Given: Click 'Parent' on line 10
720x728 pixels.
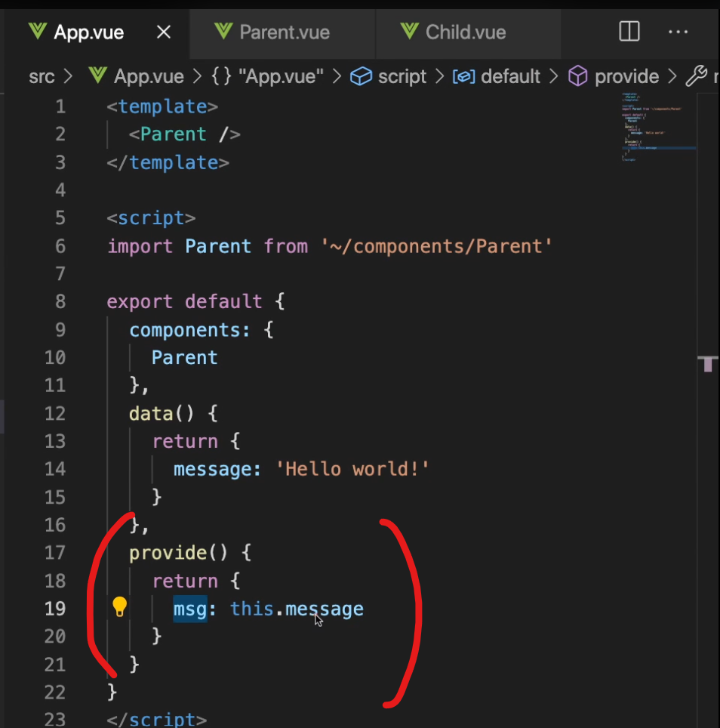Looking at the screenshot, I should pyautogui.click(x=185, y=357).
